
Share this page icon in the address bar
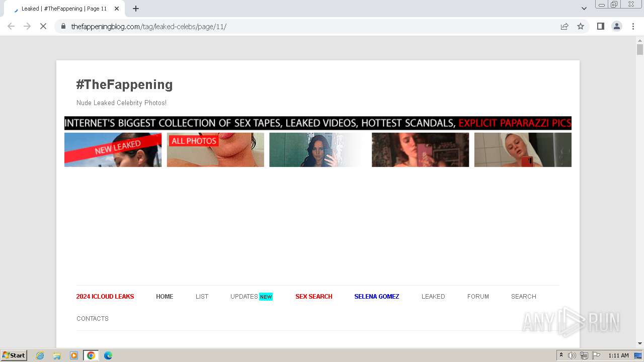coord(565,26)
